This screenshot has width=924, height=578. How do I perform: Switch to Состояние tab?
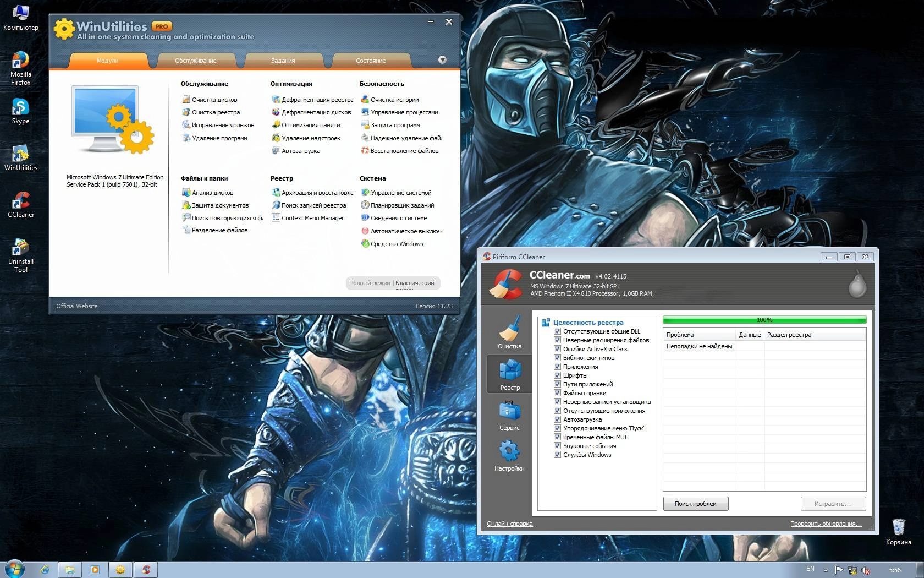point(371,61)
